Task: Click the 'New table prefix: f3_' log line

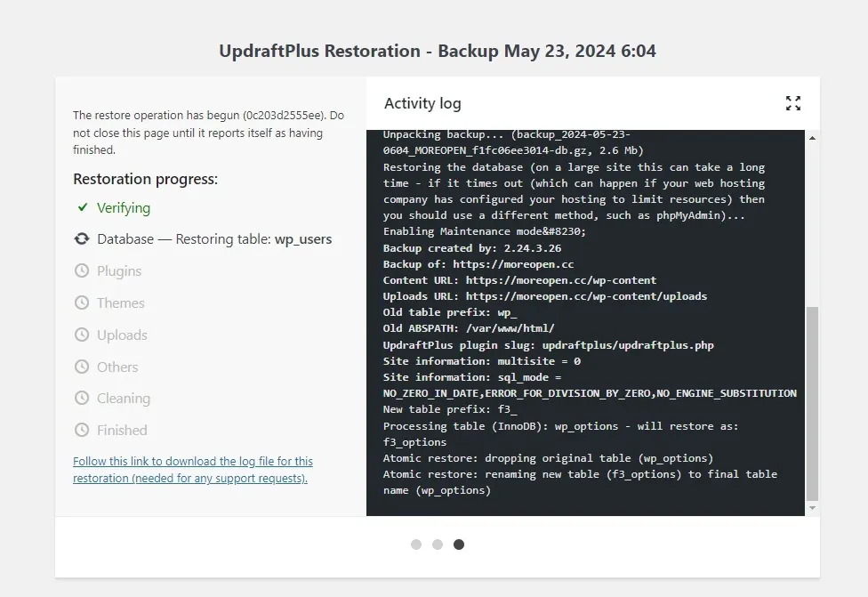Action: [450, 409]
